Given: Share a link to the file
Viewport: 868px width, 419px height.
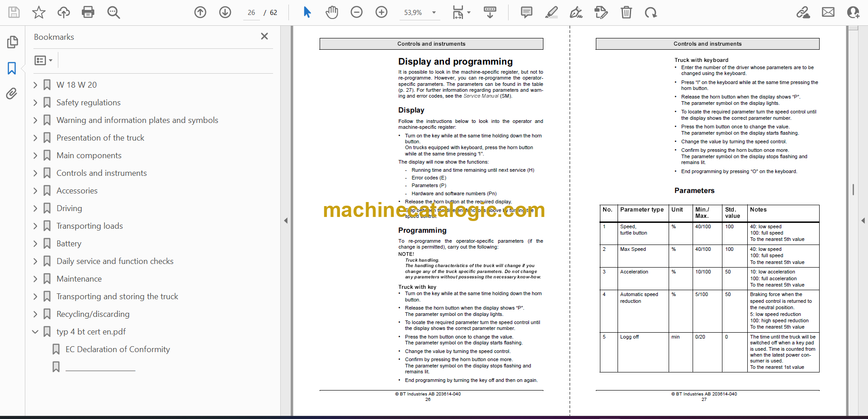Looking at the screenshot, I should click(x=803, y=12).
